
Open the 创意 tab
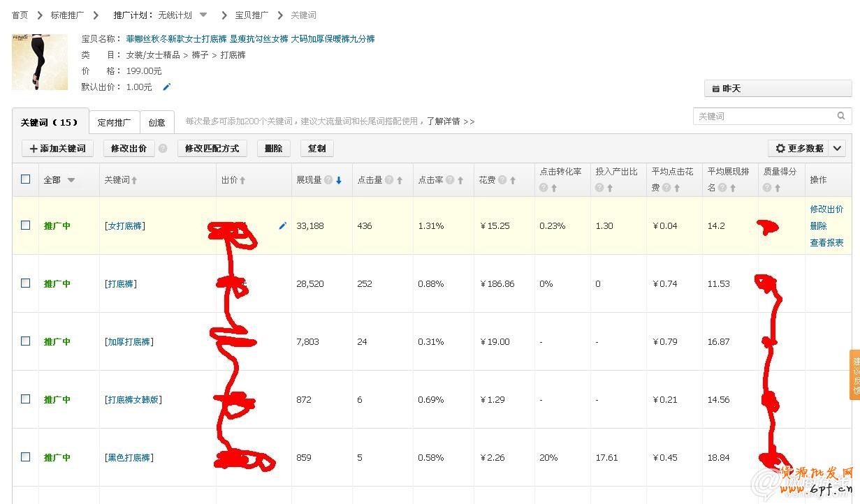[156, 121]
